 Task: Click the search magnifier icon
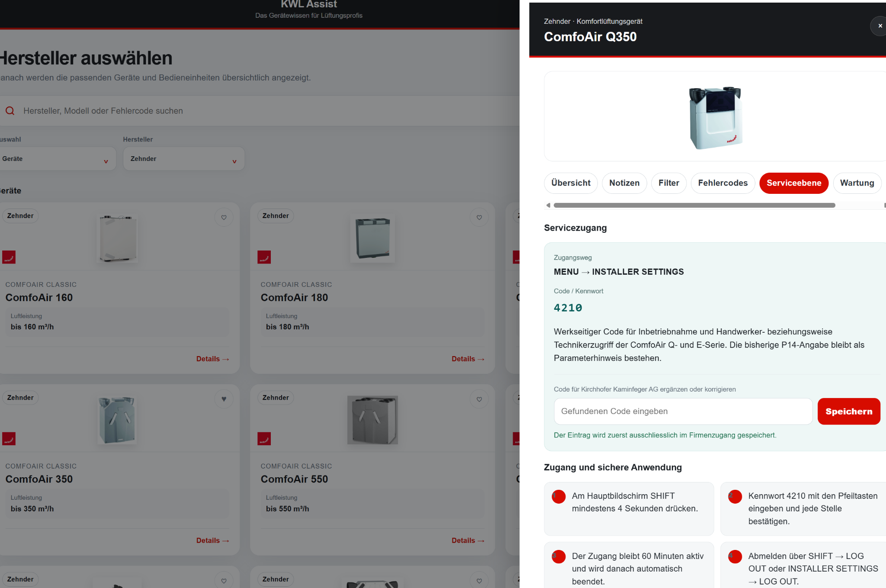point(10,111)
